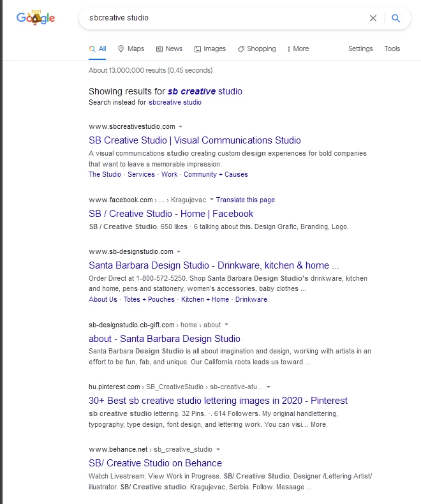Click the 'www.sbcreativestudio.com' URL text
The height and width of the screenshot is (504, 421).
click(x=132, y=127)
